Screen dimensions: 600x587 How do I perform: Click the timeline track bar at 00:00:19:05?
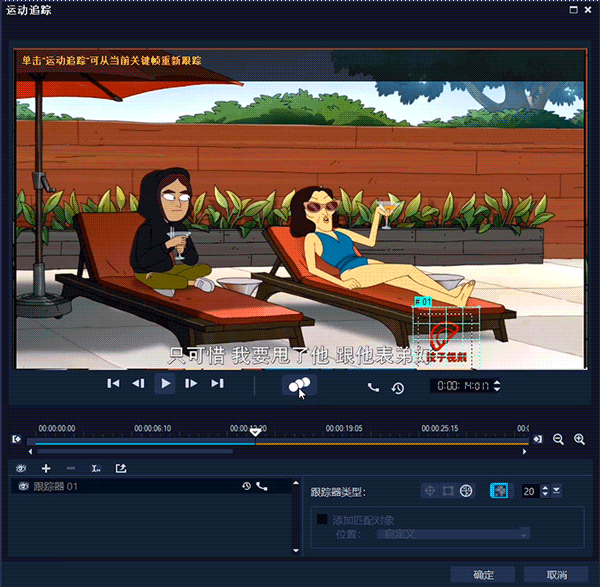point(344,442)
